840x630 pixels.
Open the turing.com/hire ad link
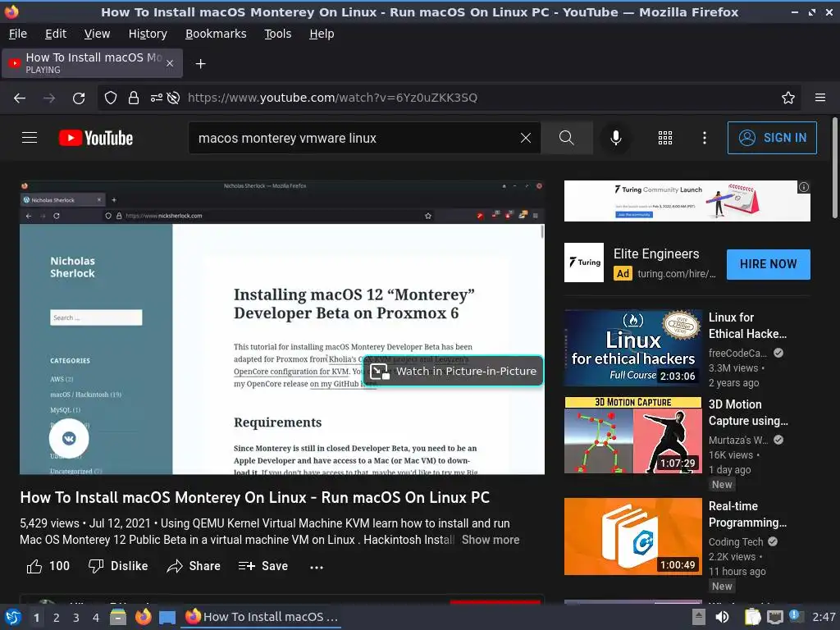[x=677, y=274]
